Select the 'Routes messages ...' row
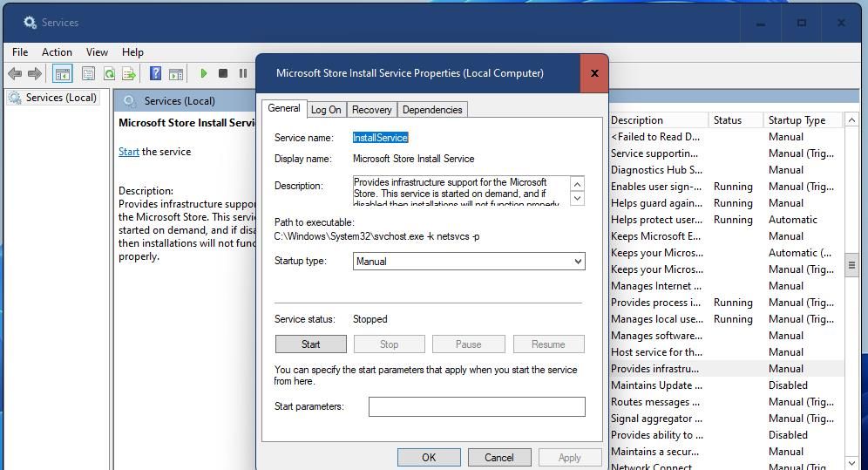Screen dimensions: 868x470 pos(726,402)
